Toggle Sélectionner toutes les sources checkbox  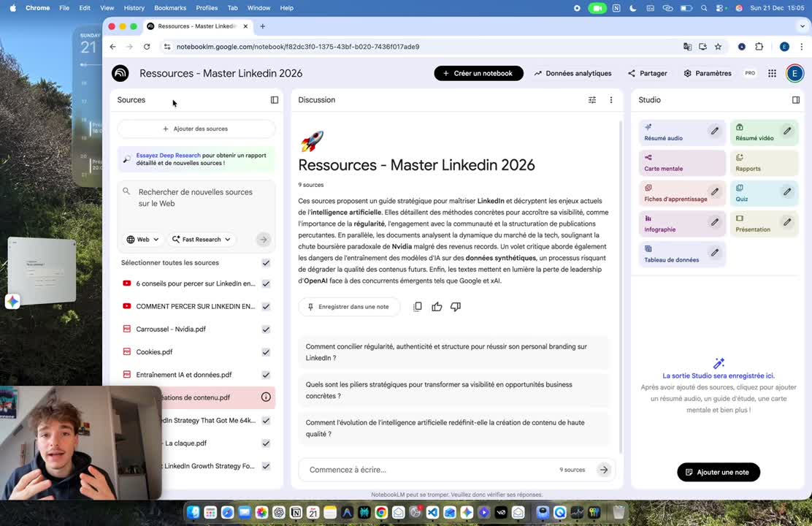pyautogui.click(x=266, y=263)
